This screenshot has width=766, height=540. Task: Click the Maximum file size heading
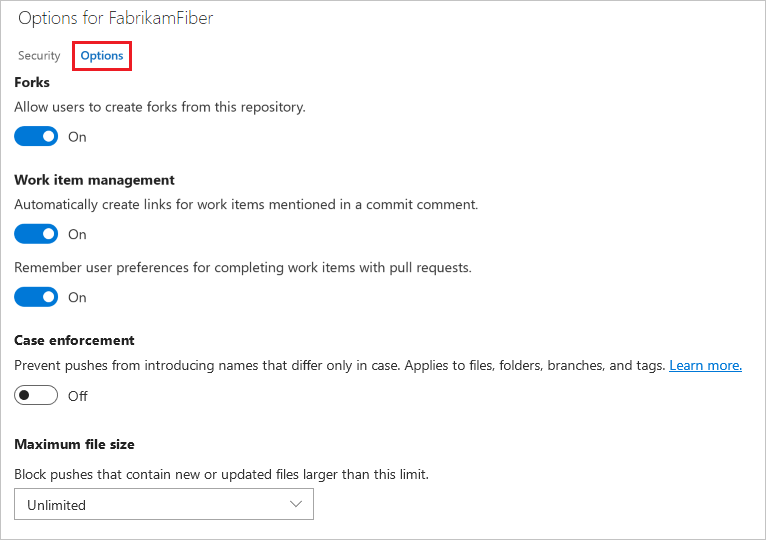pos(74,444)
